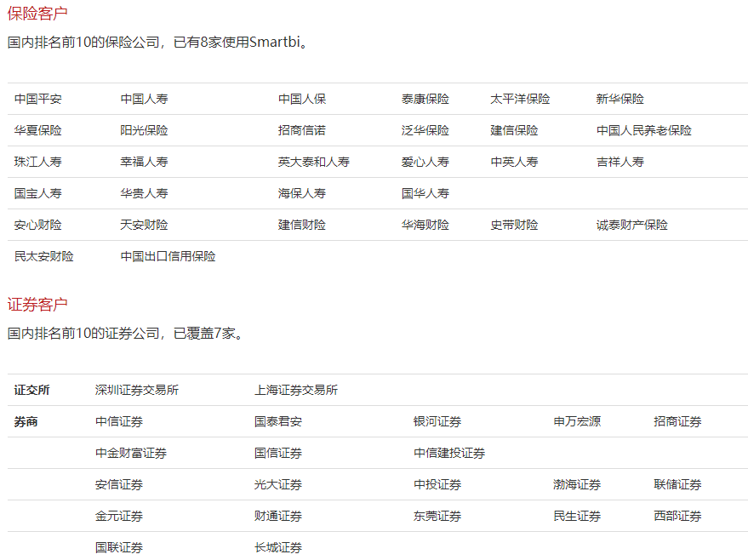
Task: Select the 国宝人寿 cell
Action: (x=38, y=193)
